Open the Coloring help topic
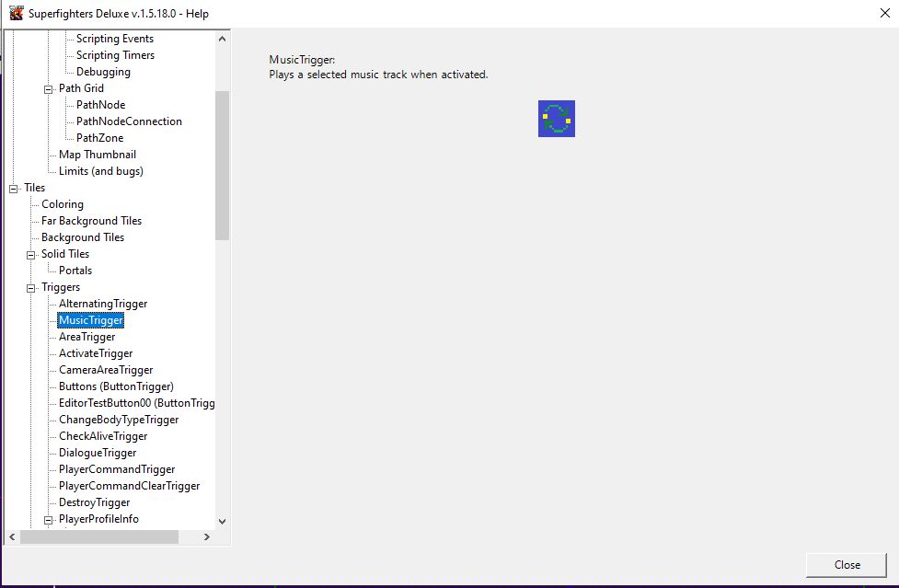Image resolution: width=899 pixels, height=588 pixels. tap(63, 204)
